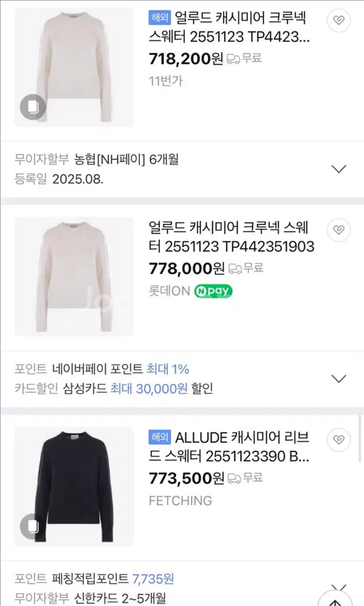Expand the 신한카드 무이자할부 chevron at bottom
This screenshot has height=606, width=364.
tap(338, 589)
